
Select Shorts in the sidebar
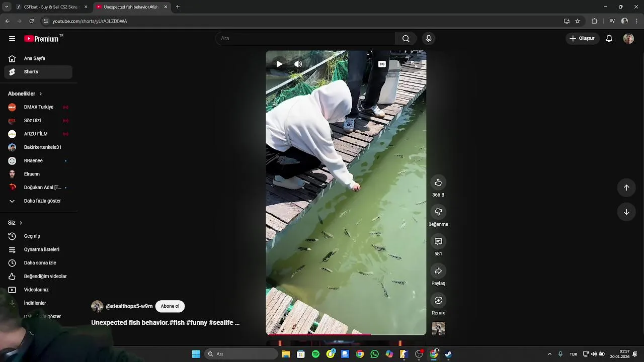coord(38,72)
